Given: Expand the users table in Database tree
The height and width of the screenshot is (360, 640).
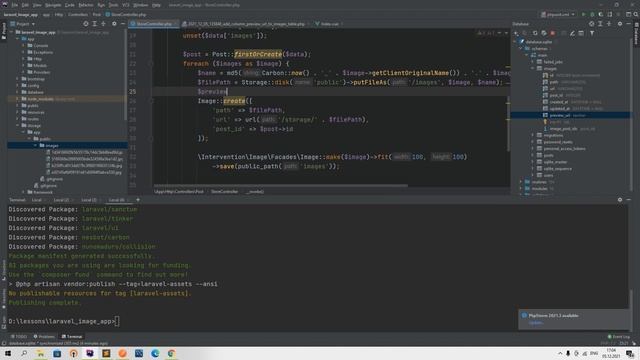Looking at the screenshot, I should [x=533, y=175].
